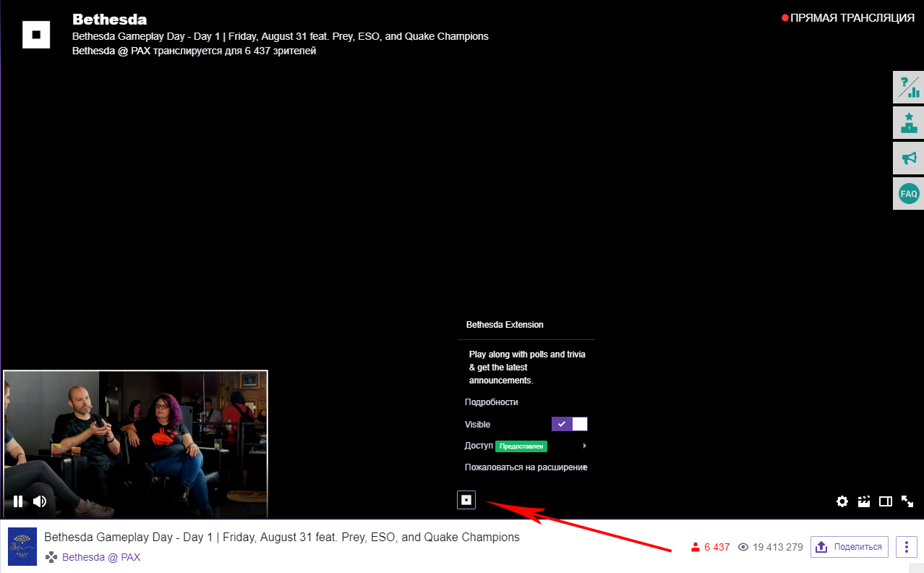Mute the stream volume
The height and width of the screenshot is (573, 924).
pos(40,501)
